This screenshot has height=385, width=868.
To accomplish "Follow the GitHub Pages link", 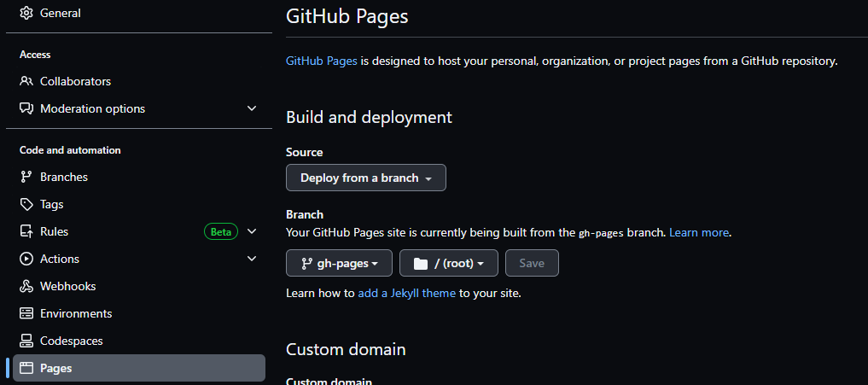I will click(x=322, y=61).
